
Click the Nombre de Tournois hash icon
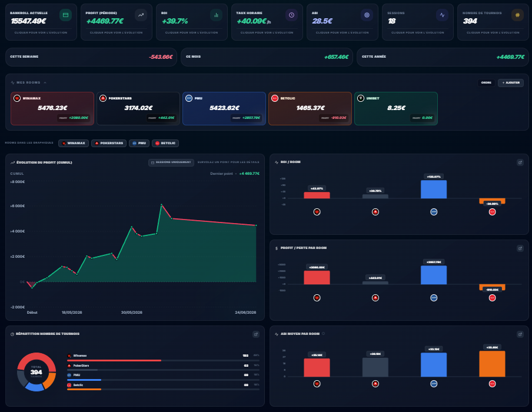[x=517, y=15]
